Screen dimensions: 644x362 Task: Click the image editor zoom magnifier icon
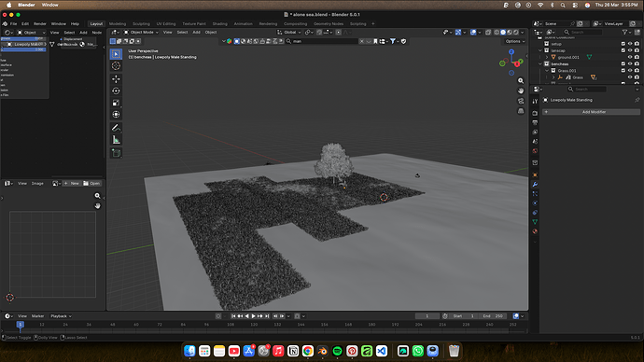(x=97, y=196)
